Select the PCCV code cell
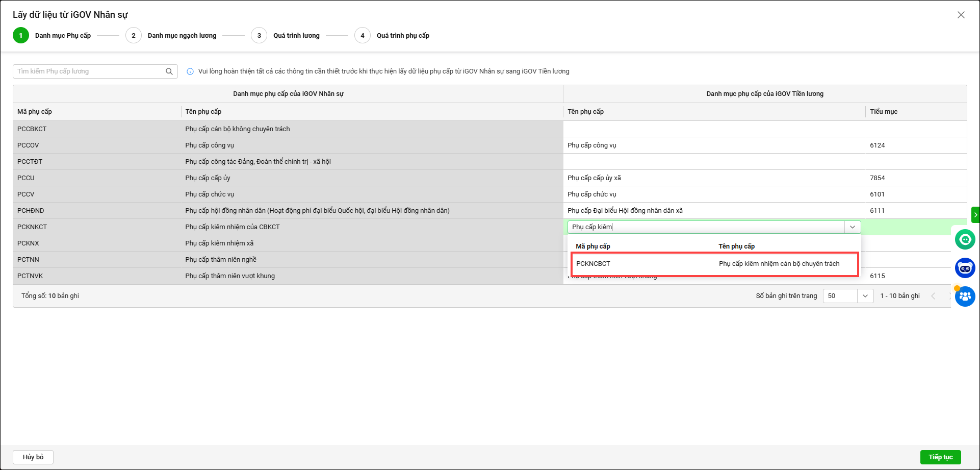The image size is (980, 470). point(97,194)
